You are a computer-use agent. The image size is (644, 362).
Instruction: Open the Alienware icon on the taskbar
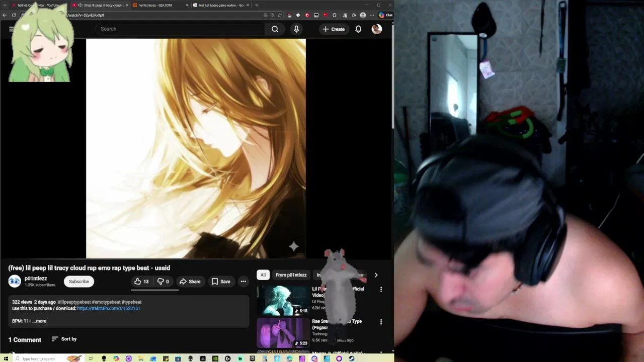tap(104, 358)
